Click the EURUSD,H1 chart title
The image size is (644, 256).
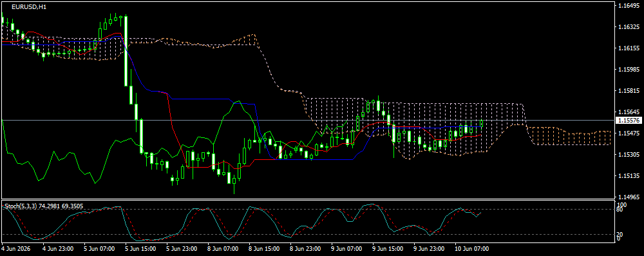[x=29, y=7]
